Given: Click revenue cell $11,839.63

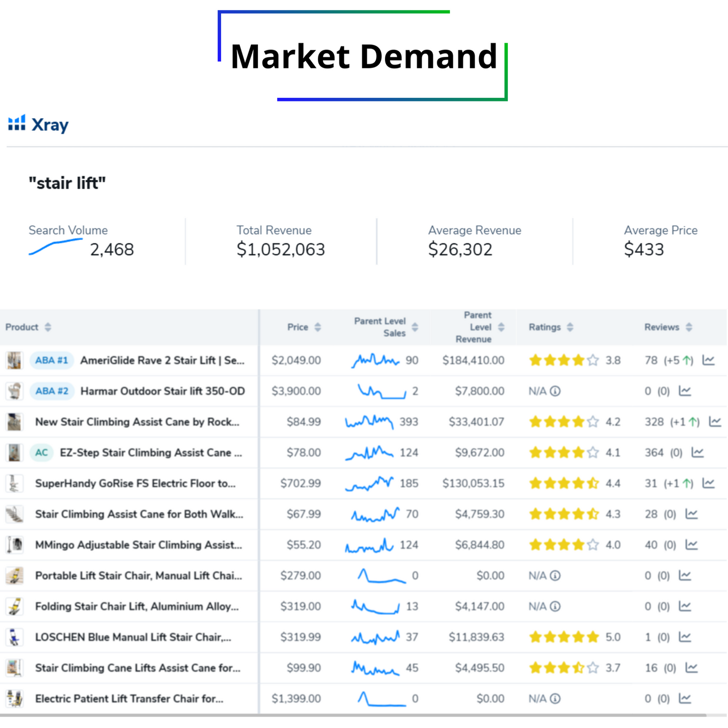Looking at the screenshot, I should pos(476,637).
